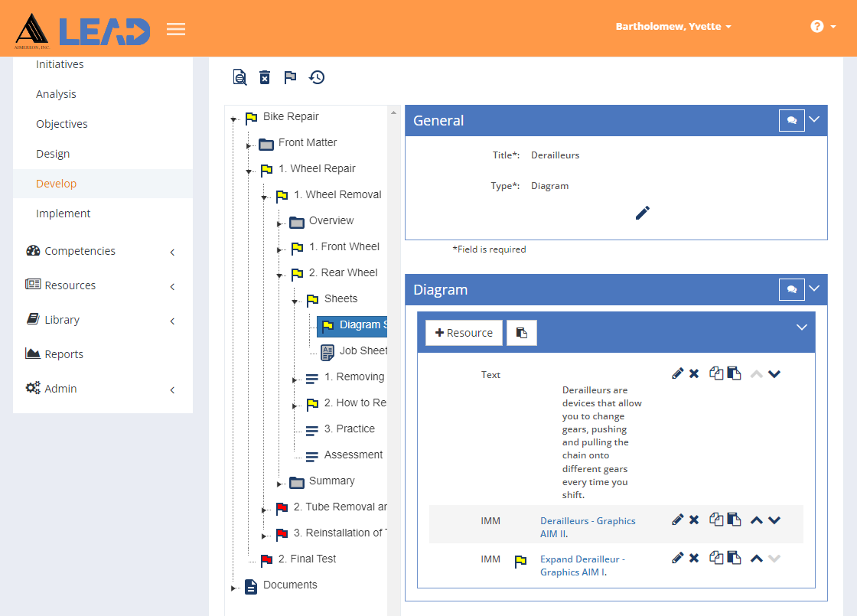Delete the Derailleurs - Graphics AIM II row
857x616 pixels.
[x=694, y=520]
